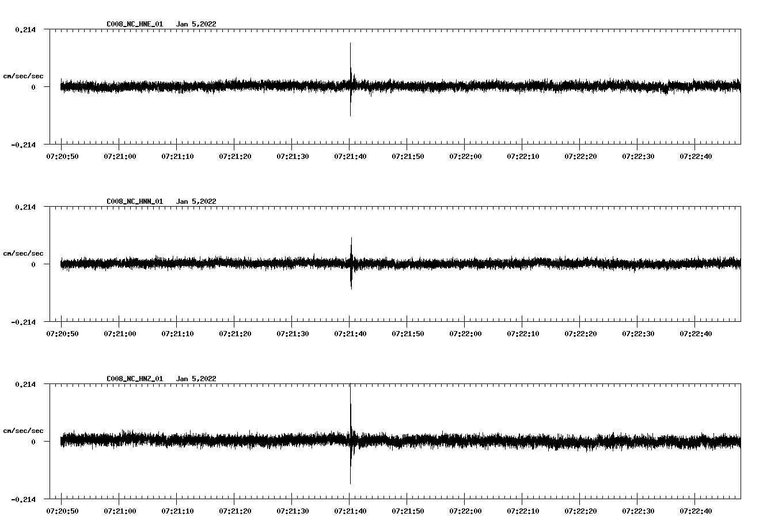Viewport: 782px width, 532px height.
Task: Click the HNN plot's 0.214 upper axis value
Action: [x=25, y=207]
